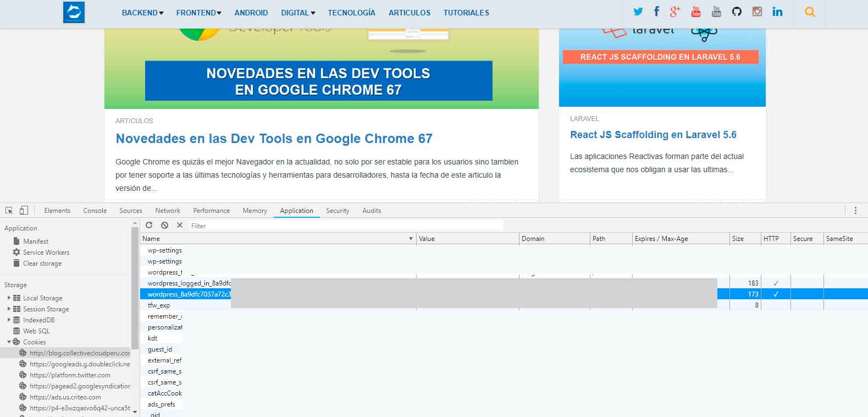Open 'React JS Scaffolding en Laravel 5.6' title
The image size is (868, 417).
coord(653,135)
